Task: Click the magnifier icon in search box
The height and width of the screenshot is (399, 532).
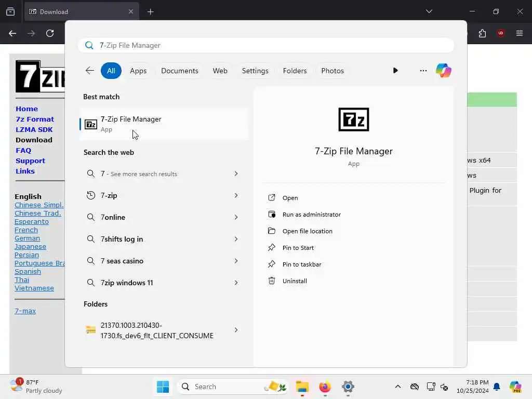Action: pyautogui.click(x=89, y=46)
